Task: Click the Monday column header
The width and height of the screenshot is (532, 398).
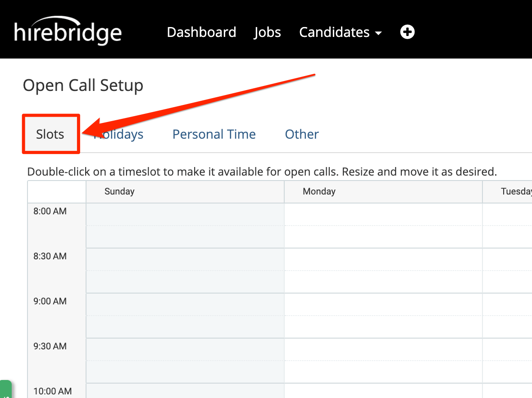Action: click(319, 191)
